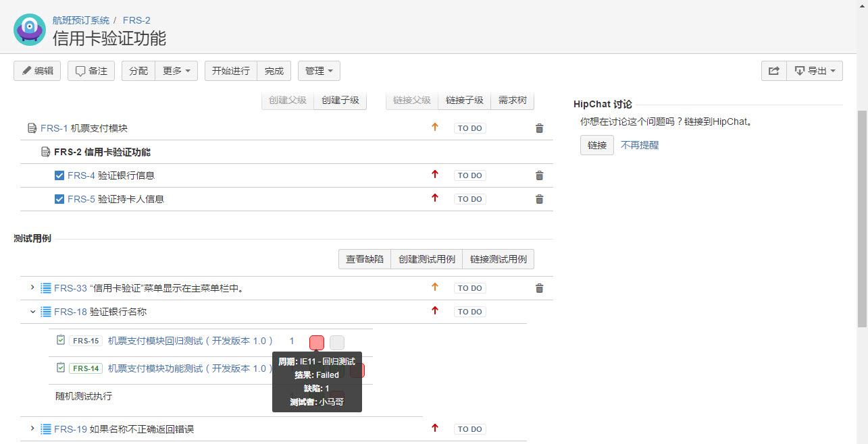Open the FRS-18 验证银行名称 link
The width and height of the screenshot is (868, 444).
tap(100, 312)
